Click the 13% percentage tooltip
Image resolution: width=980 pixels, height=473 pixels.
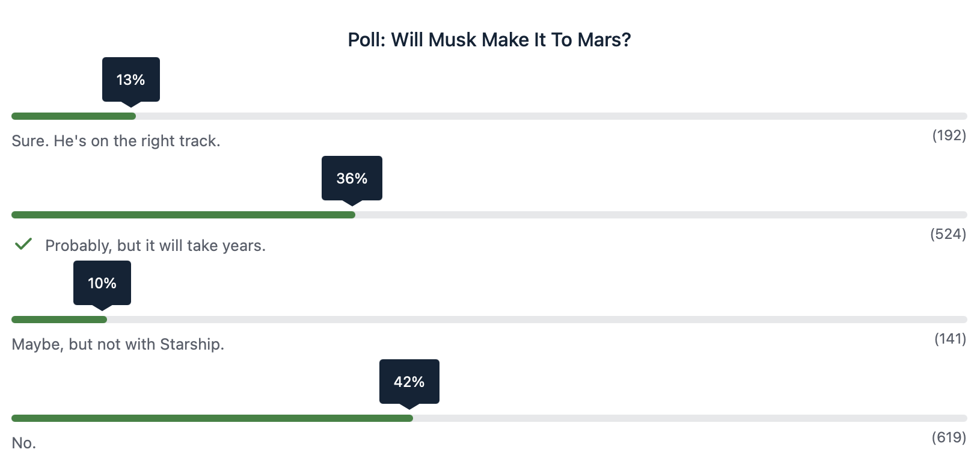point(131,79)
